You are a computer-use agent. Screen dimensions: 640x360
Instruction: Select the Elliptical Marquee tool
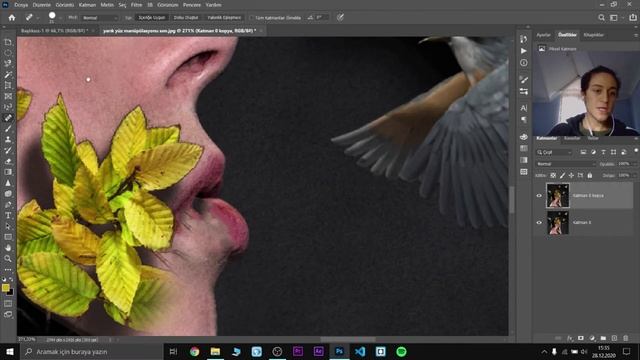tap(8, 53)
